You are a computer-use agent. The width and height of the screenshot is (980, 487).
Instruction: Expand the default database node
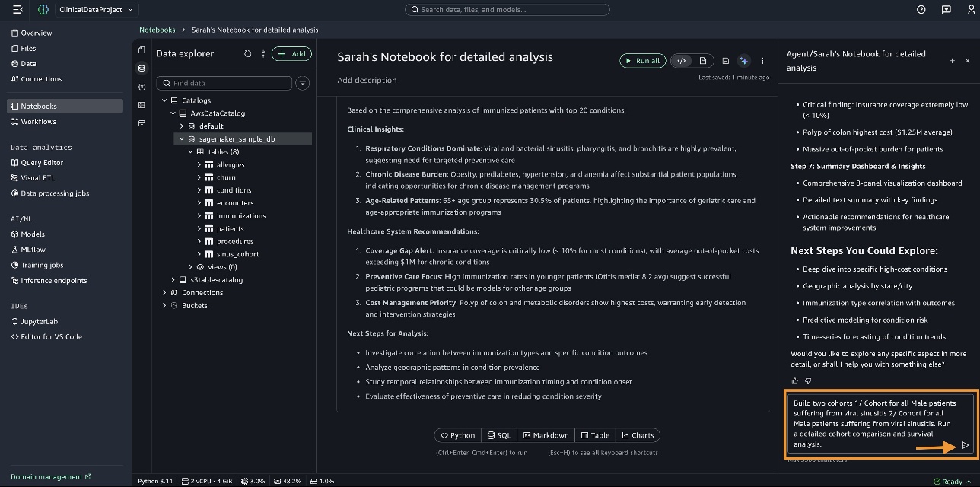click(182, 126)
